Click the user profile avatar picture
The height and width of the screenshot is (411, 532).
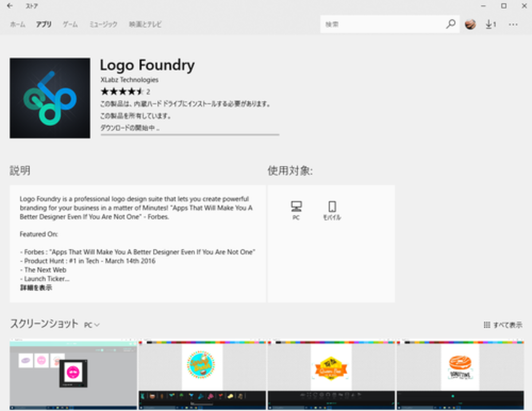(470, 24)
